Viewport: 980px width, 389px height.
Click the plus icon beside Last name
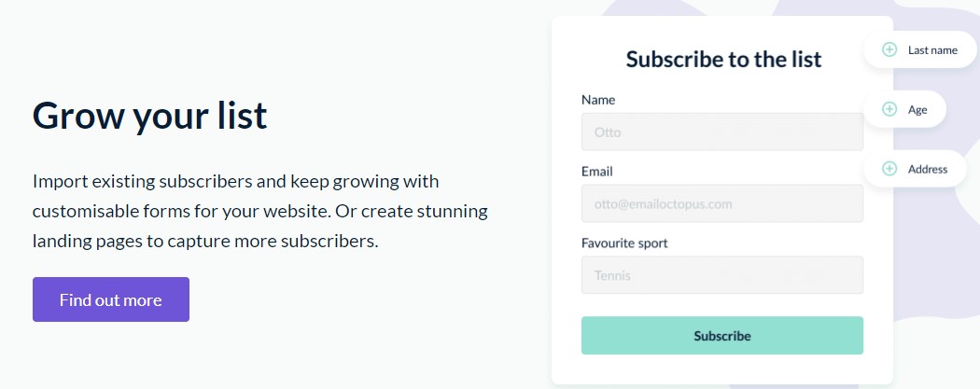pos(889,50)
